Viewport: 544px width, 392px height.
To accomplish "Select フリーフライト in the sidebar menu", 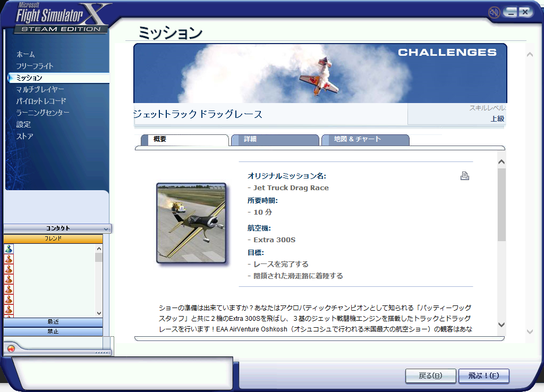I will 35,66.
